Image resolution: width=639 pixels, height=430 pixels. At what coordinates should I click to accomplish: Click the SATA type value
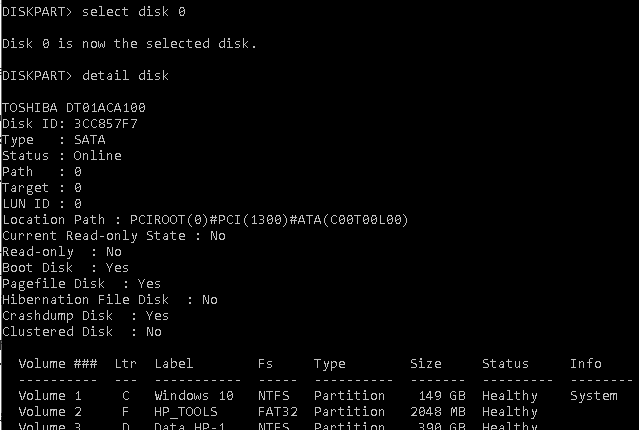[90, 139]
